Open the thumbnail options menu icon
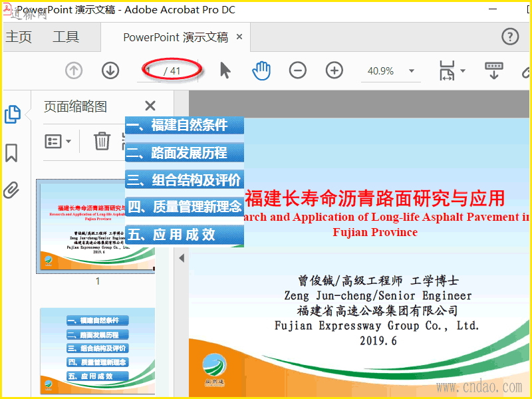 click(57, 141)
